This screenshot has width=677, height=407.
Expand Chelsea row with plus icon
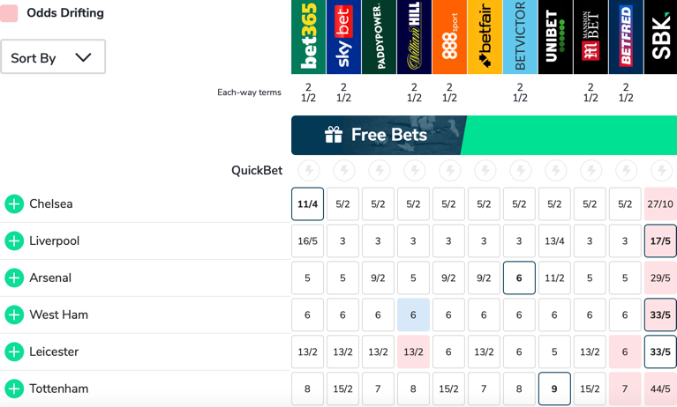tap(14, 204)
